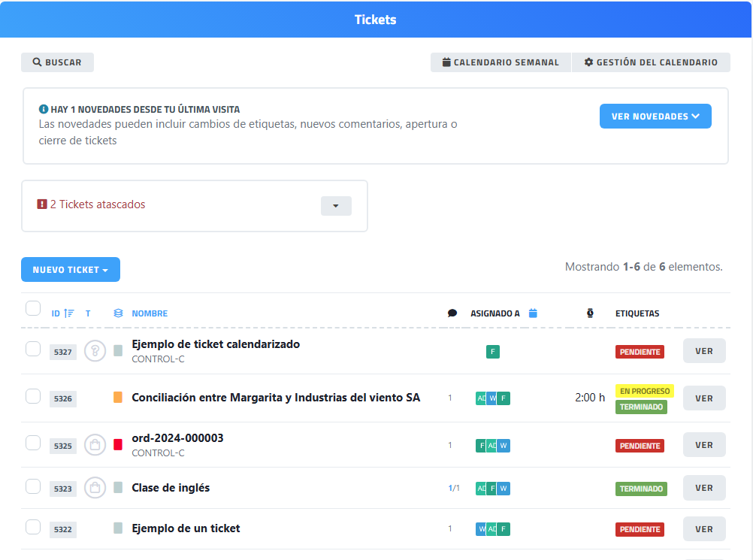
Task: Click the calendar icon beside Asignado A
Action: point(533,313)
